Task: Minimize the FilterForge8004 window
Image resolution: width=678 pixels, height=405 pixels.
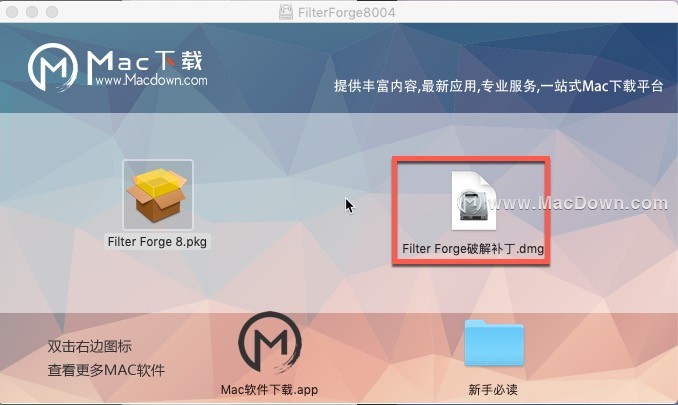Action: point(32,12)
